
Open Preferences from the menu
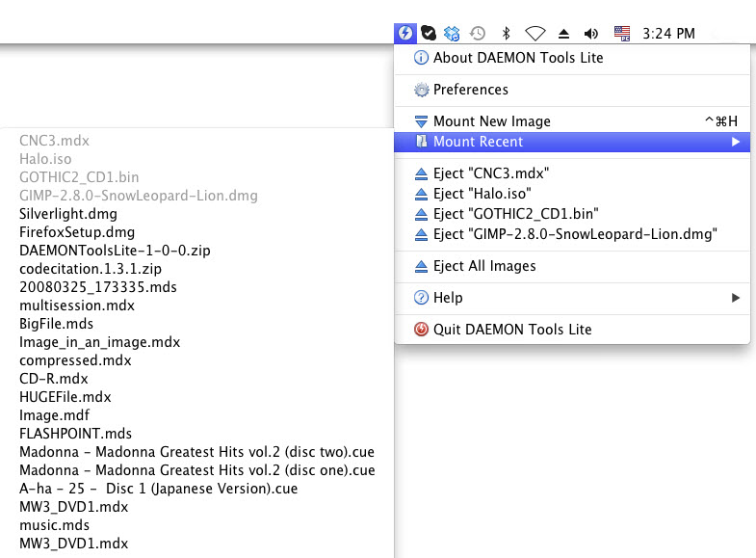[470, 90]
